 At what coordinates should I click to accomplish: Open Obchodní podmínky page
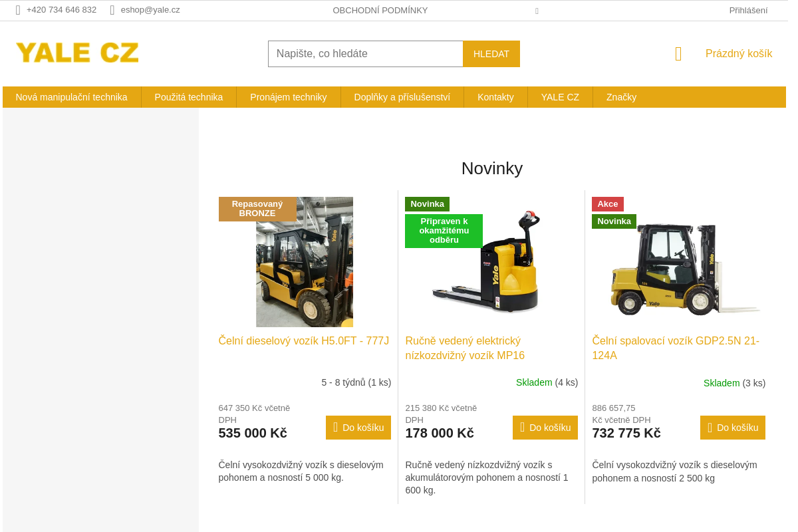(380, 11)
